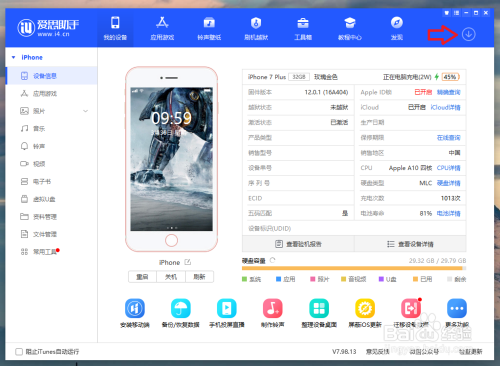This screenshot has height=366, width=500.
Task: Open 视频 in the sidebar
Action: (x=52, y=164)
